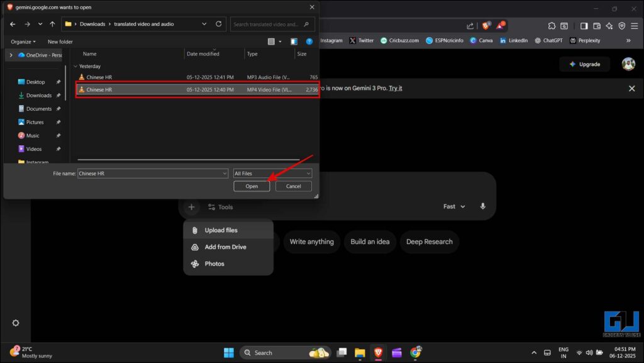Open the Brave Shields icon
644x363 pixels.
(487, 25)
